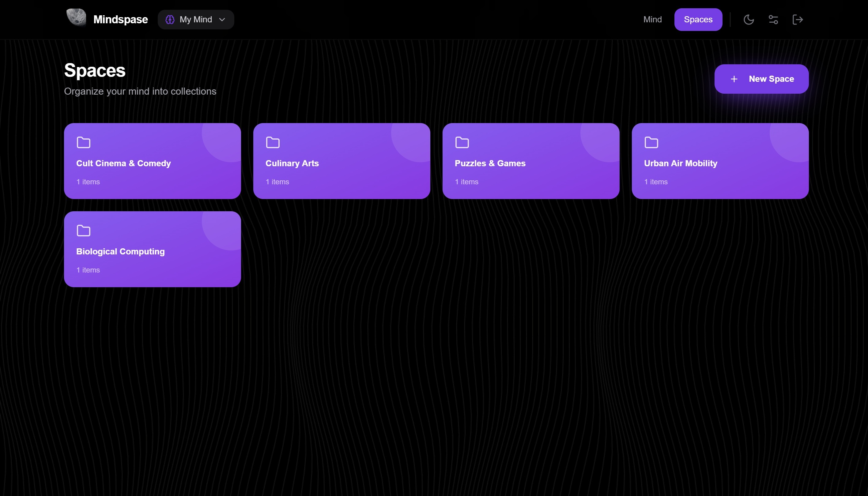Toggle dark mode with moon icon

tap(748, 19)
